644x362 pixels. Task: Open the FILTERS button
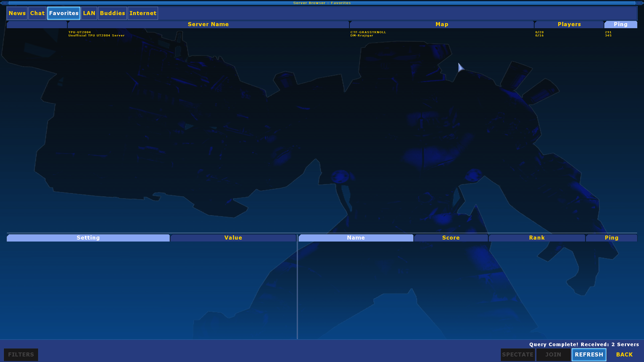[x=21, y=355]
